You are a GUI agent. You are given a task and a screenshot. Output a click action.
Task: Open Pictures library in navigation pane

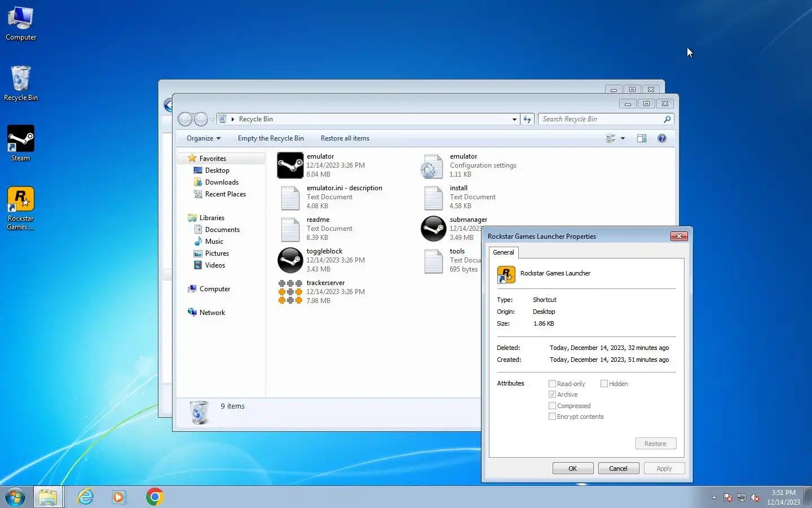tap(217, 253)
